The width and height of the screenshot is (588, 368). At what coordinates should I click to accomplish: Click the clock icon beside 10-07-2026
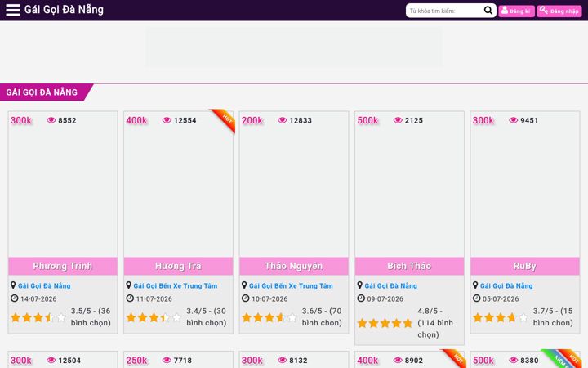[245, 298]
